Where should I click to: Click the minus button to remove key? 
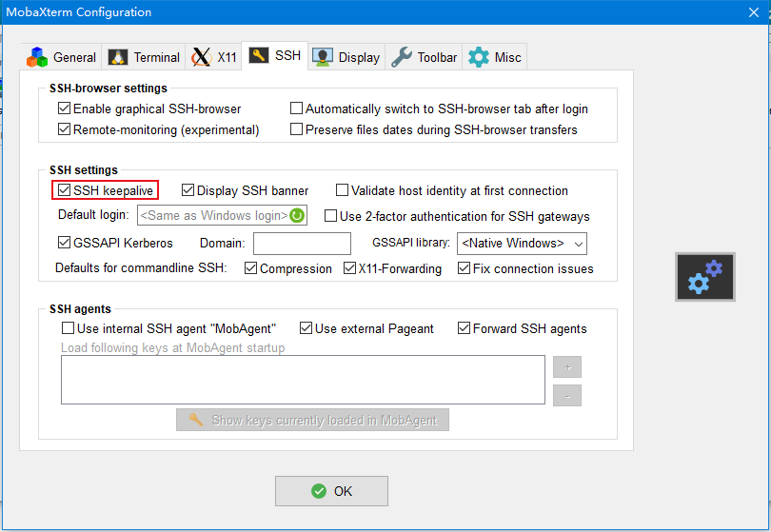click(x=567, y=395)
